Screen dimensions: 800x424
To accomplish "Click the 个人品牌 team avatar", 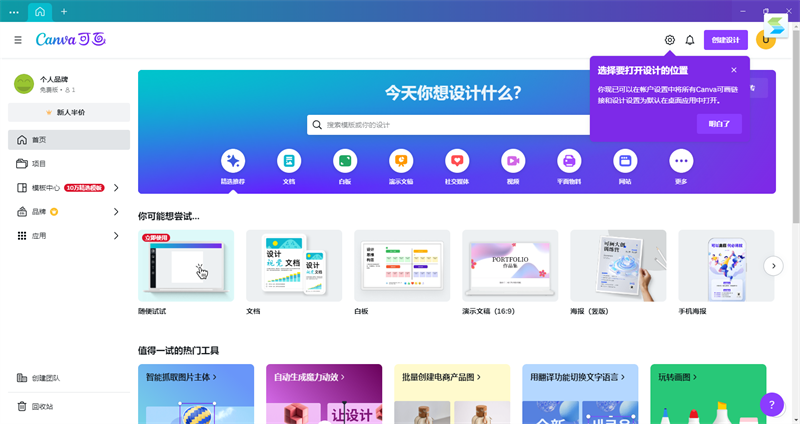I will point(24,84).
